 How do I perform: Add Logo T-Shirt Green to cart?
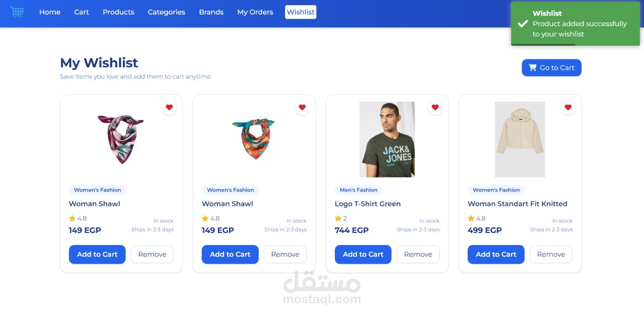363,254
